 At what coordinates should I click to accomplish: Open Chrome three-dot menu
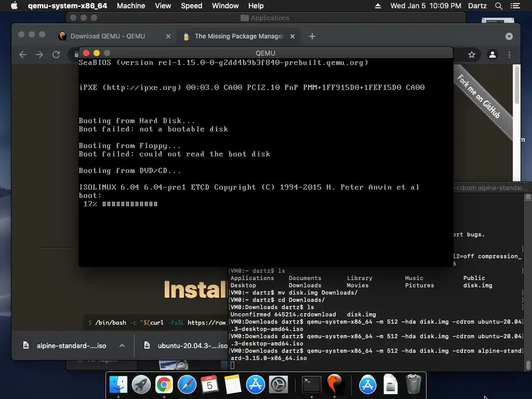click(x=509, y=55)
